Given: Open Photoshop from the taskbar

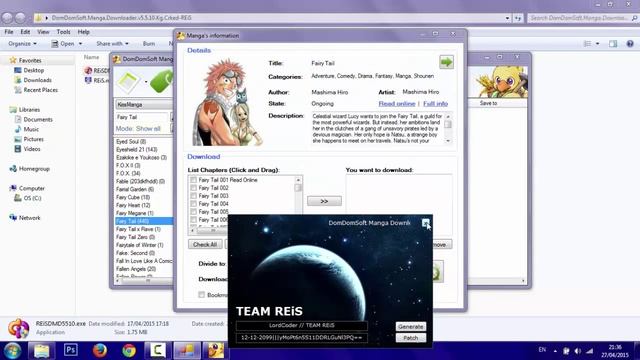Looking at the screenshot, I should [x=71, y=350].
